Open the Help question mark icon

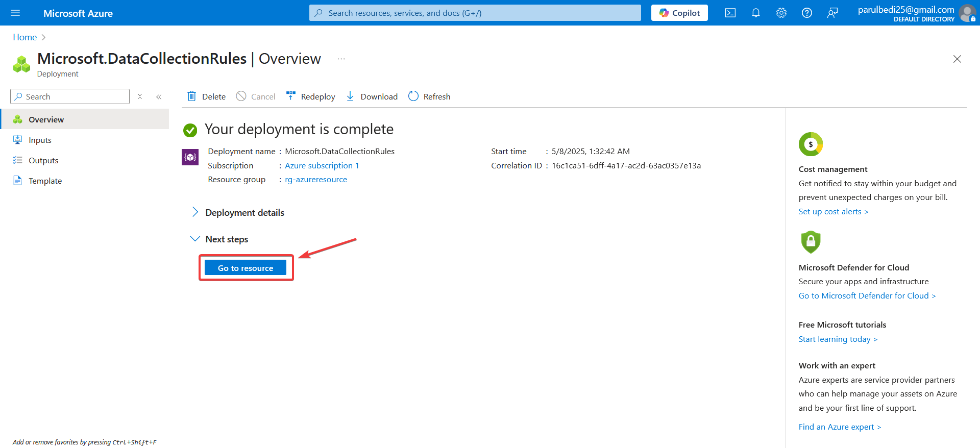tap(807, 13)
